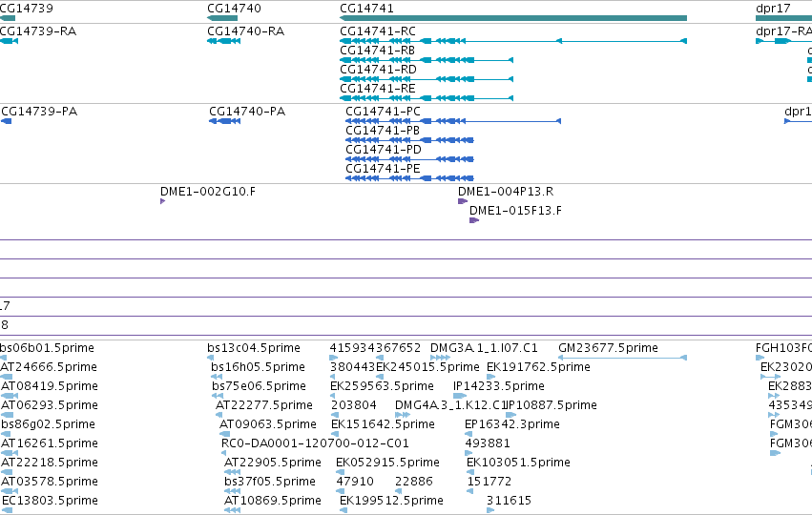Open the CG14741-RC transcript label
Image resolution: width=812 pixels, height=515 pixels.
pyautogui.click(x=378, y=31)
